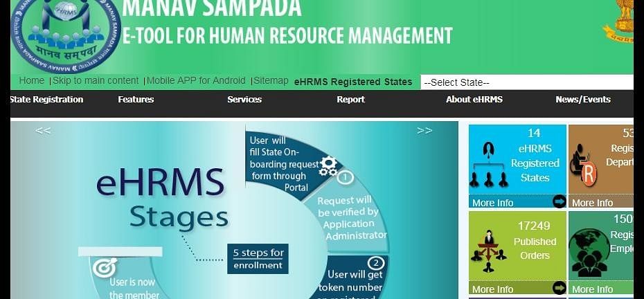Image resolution: width=644 pixels, height=299 pixels.
Task: Click More Info under eHRMS Registered States
Action: pos(492,203)
